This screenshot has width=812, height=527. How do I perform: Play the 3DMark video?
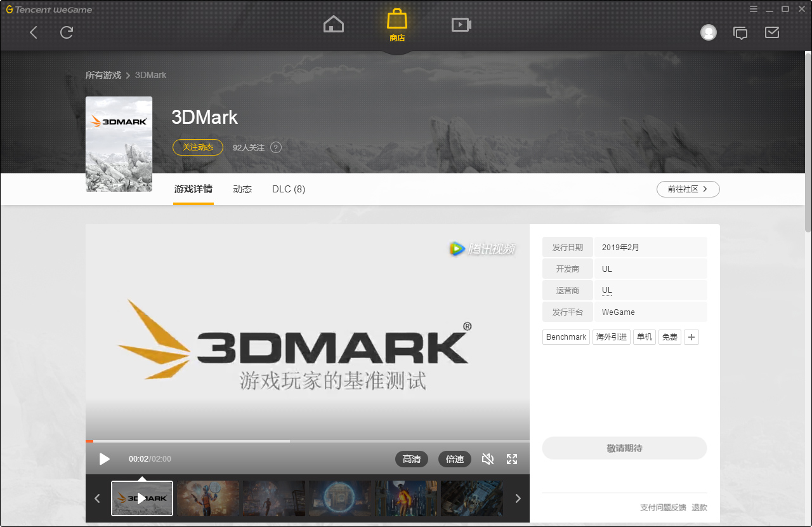click(105, 459)
